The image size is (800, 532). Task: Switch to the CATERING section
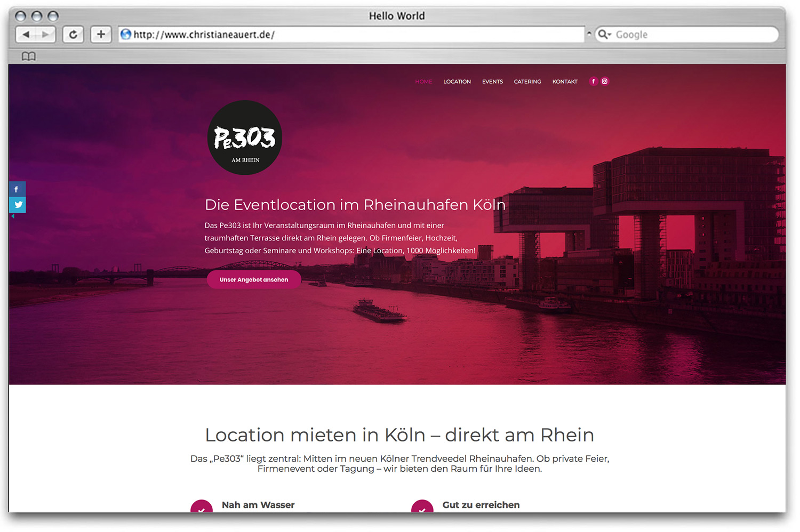[527, 81]
